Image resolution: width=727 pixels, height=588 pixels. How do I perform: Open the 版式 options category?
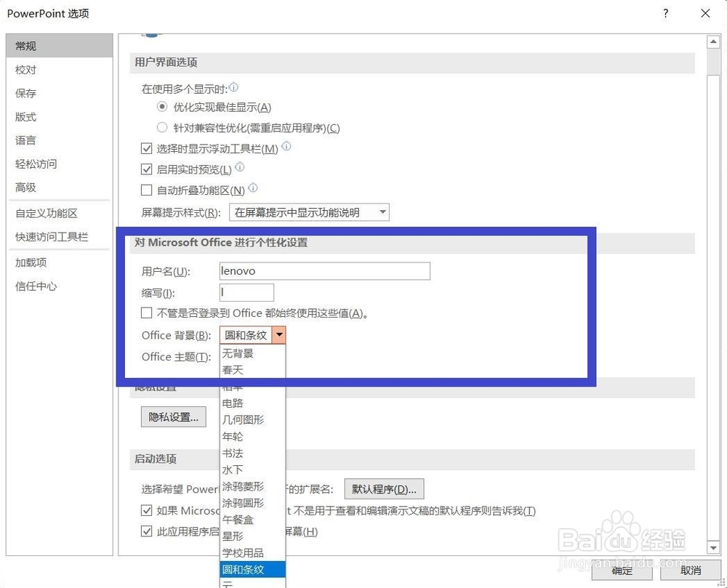click(x=60, y=117)
